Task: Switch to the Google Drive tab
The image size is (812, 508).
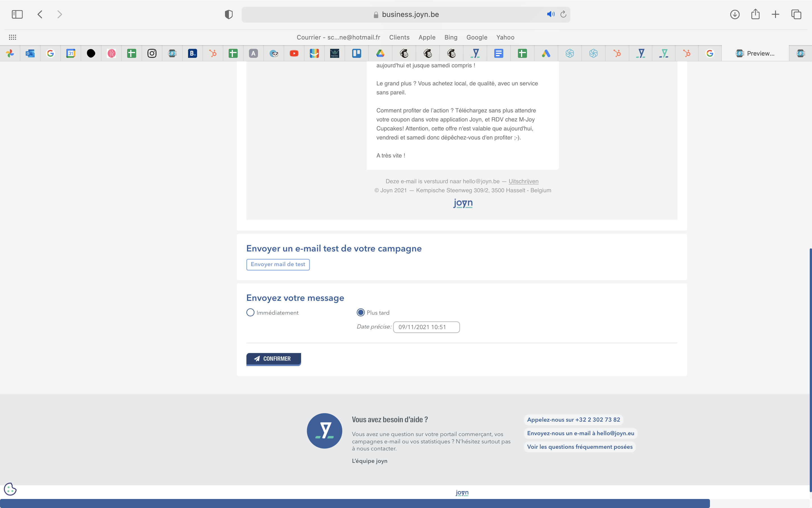Action: (x=380, y=53)
